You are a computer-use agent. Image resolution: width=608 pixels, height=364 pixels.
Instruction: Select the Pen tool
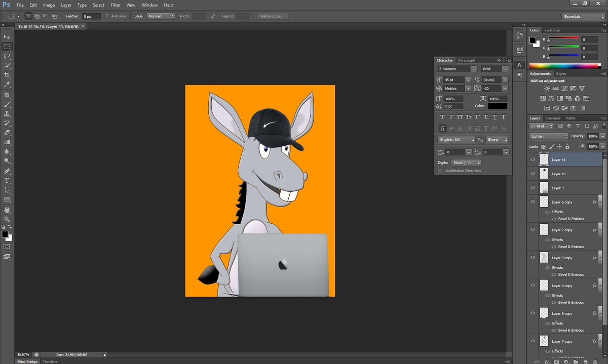click(7, 171)
